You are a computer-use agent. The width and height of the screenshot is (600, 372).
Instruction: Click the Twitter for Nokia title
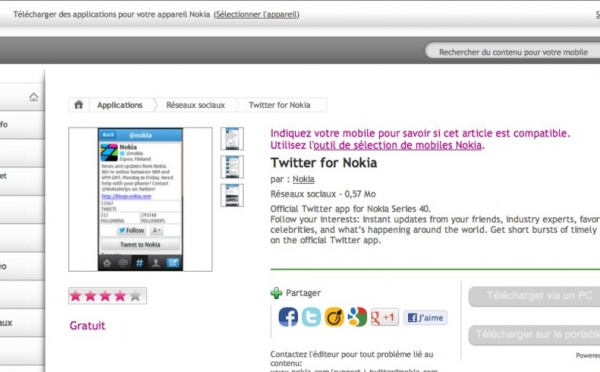(324, 163)
